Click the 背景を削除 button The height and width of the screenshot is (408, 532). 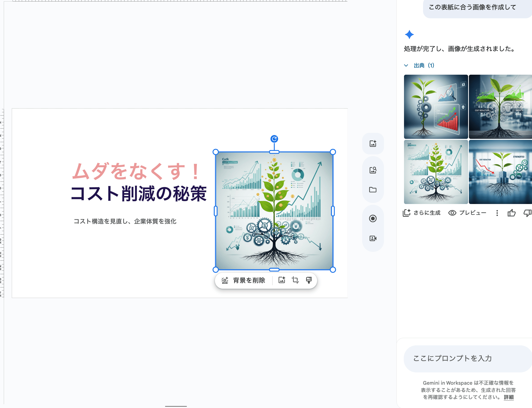click(243, 280)
